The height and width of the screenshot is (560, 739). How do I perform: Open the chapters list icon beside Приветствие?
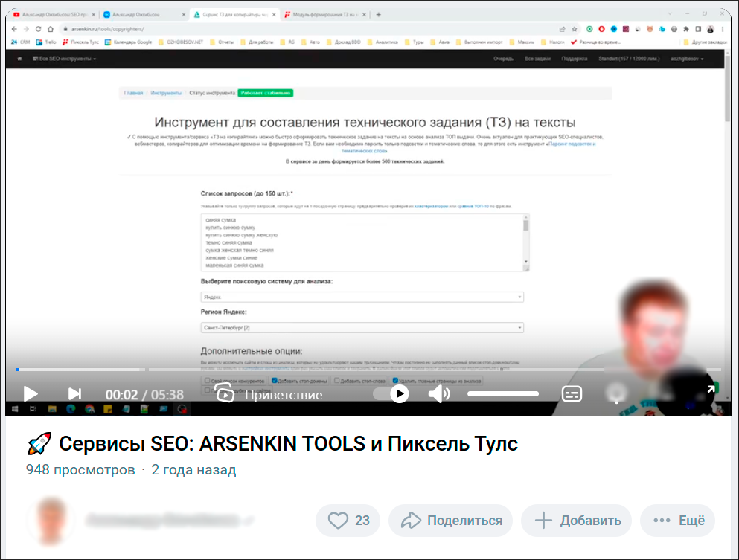click(224, 393)
